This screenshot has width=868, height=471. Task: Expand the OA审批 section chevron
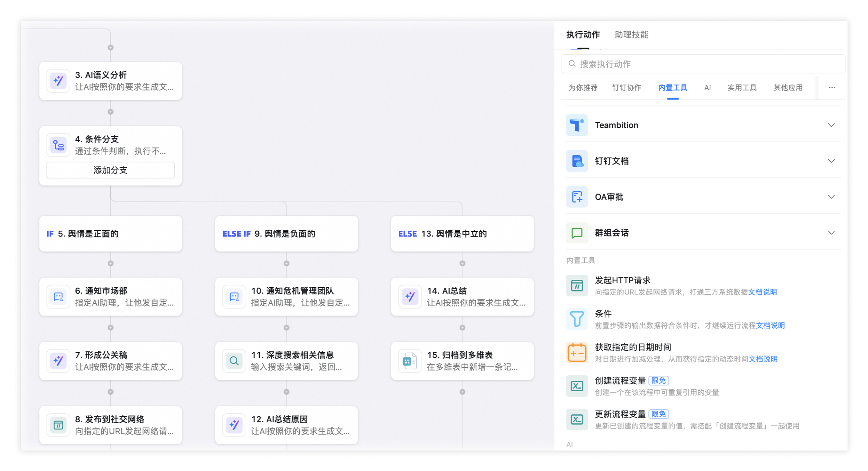(x=831, y=197)
